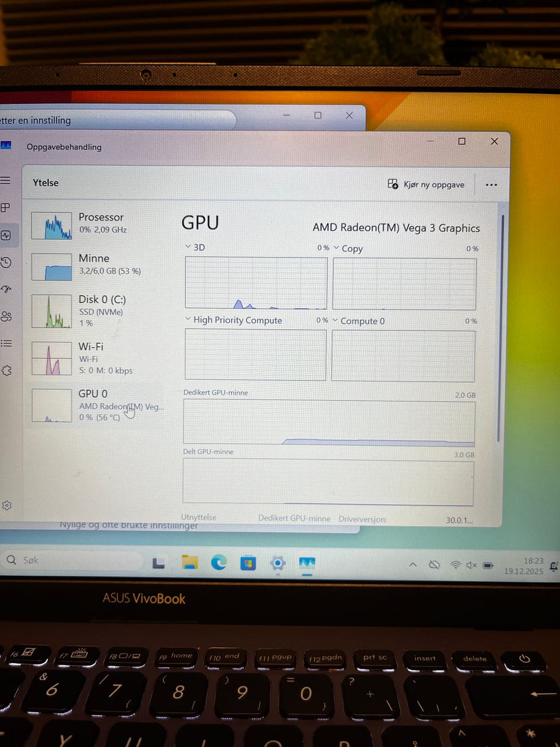The height and width of the screenshot is (747, 560).
Task: Open the Details list sidebar icon
Action: 6,343
